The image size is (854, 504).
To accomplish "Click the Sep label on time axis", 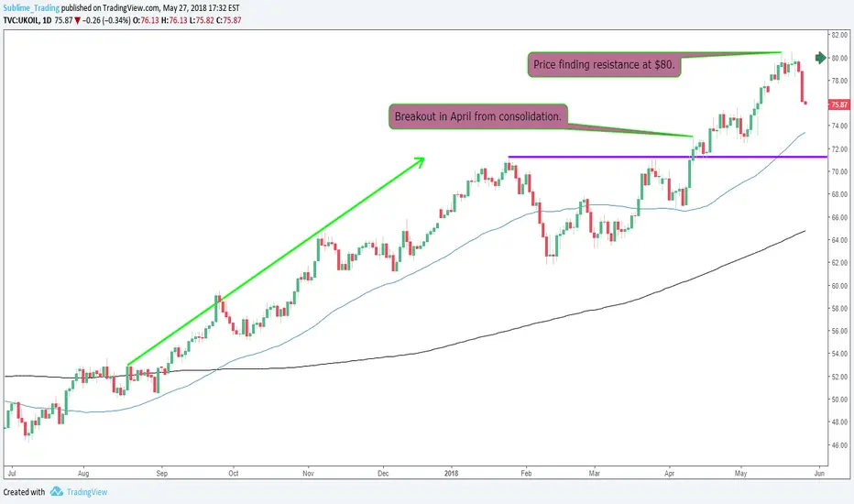I will [162, 473].
